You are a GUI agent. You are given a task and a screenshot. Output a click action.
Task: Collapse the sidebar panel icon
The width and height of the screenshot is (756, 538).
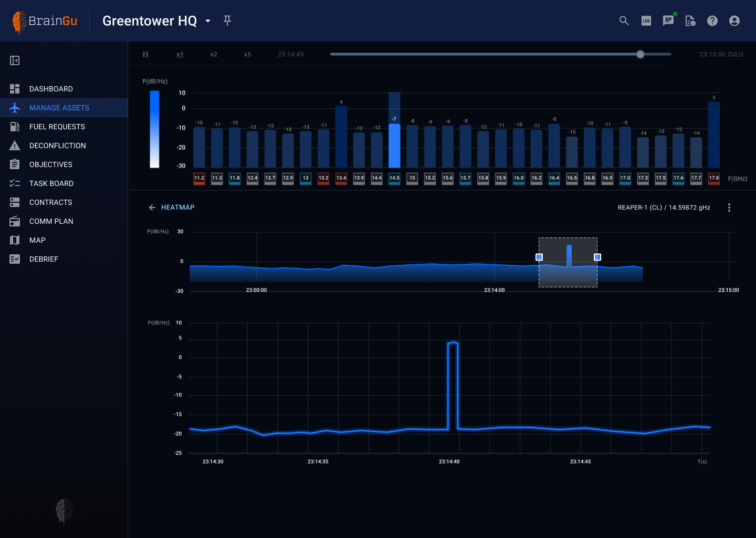[15, 60]
